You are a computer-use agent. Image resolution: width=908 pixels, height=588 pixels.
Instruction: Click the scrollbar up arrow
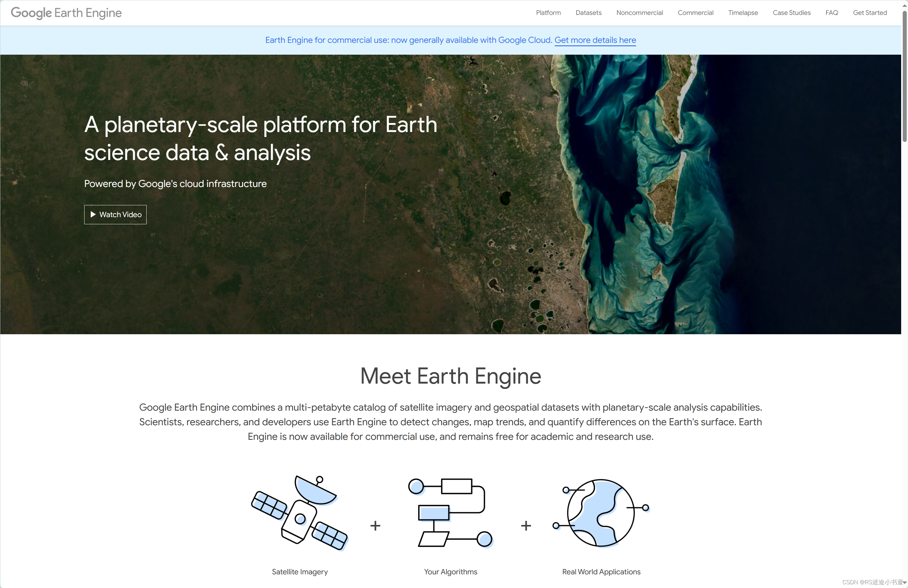pyautogui.click(x=904, y=5)
